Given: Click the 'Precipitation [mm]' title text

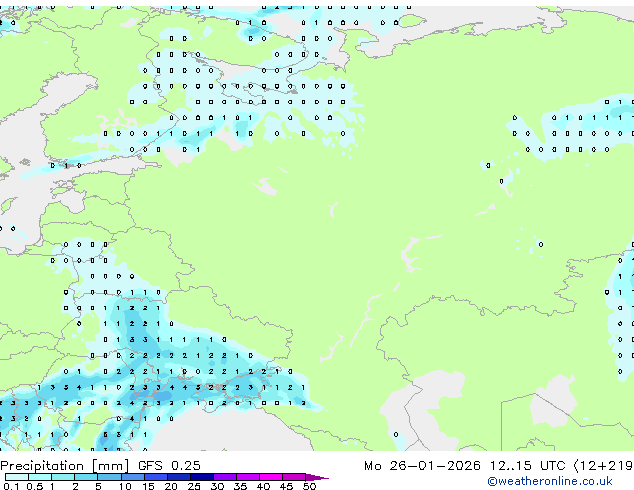Looking at the screenshot, I should 65,466.
